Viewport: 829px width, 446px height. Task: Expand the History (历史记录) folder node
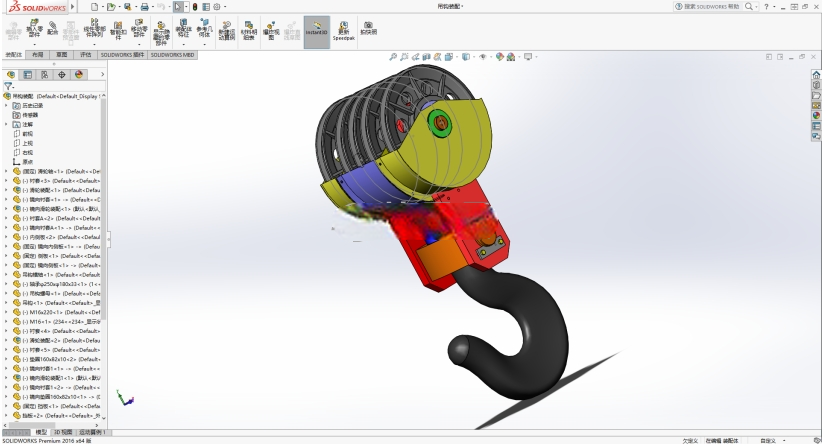pos(6,106)
